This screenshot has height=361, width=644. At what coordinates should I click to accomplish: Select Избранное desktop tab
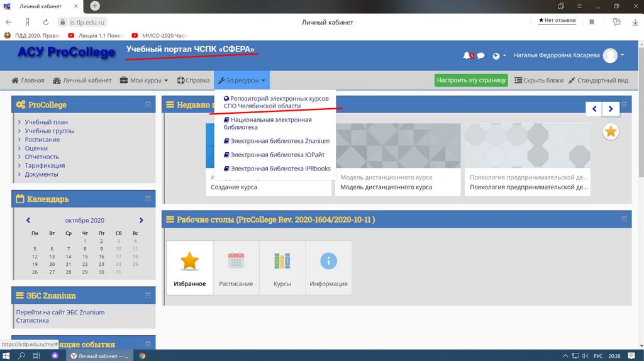click(x=190, y=267)
